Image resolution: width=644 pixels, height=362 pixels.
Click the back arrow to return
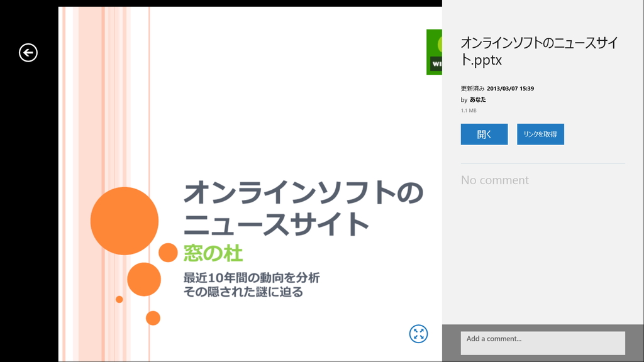pyautogui.click(x=28, y=53)
